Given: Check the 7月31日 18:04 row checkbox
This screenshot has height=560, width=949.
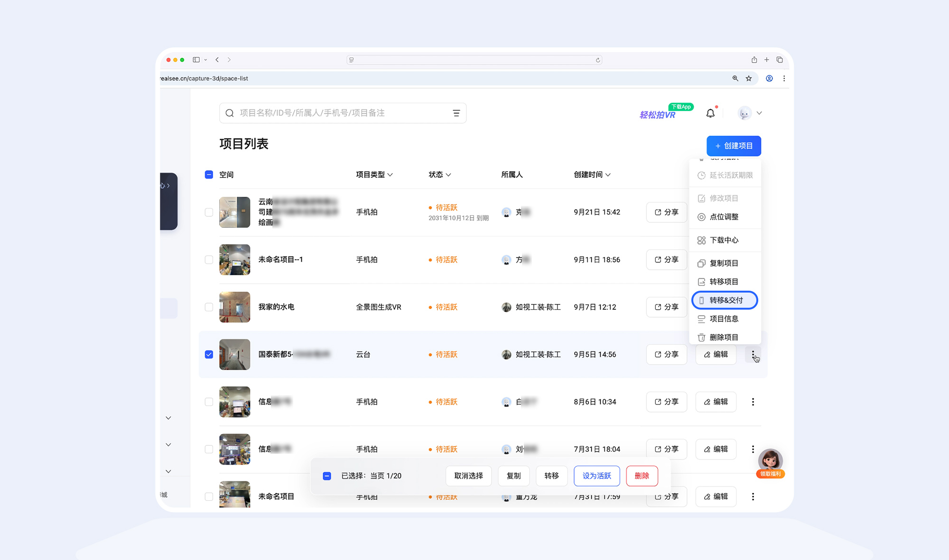Looking at the screenshot, I should point(209,450).
